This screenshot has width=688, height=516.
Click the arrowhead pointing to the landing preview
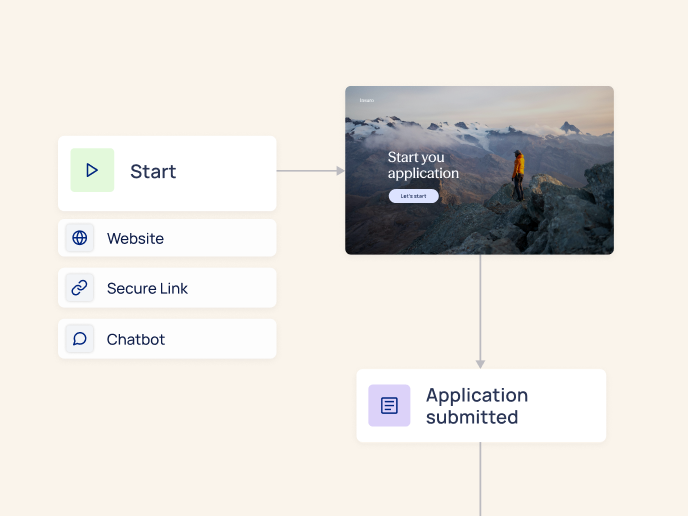coord(340,171)
